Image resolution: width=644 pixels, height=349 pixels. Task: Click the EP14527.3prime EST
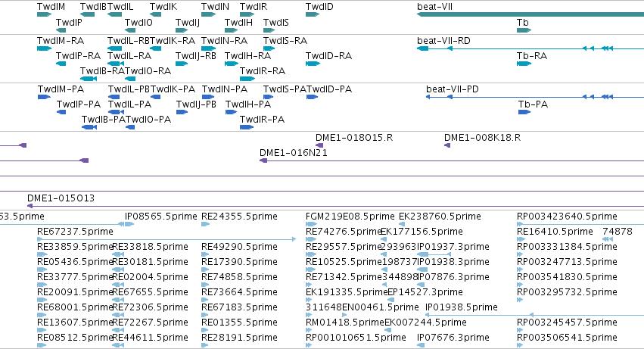(390, 300)
